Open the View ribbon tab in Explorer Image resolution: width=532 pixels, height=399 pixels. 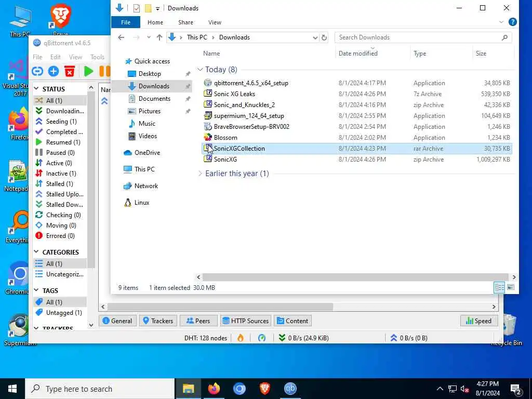(215, 22)
